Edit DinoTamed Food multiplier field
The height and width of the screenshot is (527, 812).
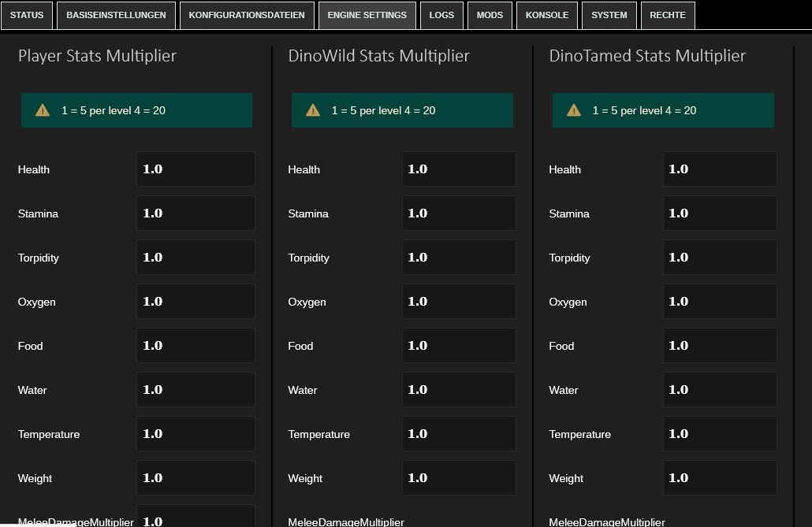(720, 345)
